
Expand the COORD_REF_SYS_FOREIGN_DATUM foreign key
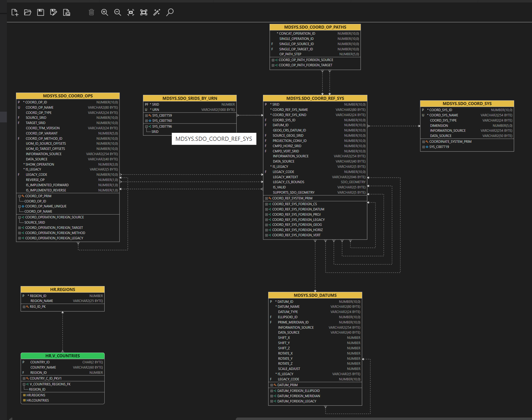(x=266, y=209)
